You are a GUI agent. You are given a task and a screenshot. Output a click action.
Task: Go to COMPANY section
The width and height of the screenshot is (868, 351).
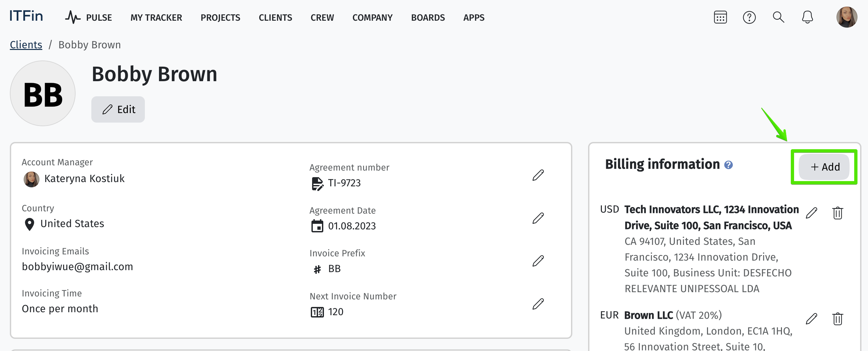click(x=372, y=17)
